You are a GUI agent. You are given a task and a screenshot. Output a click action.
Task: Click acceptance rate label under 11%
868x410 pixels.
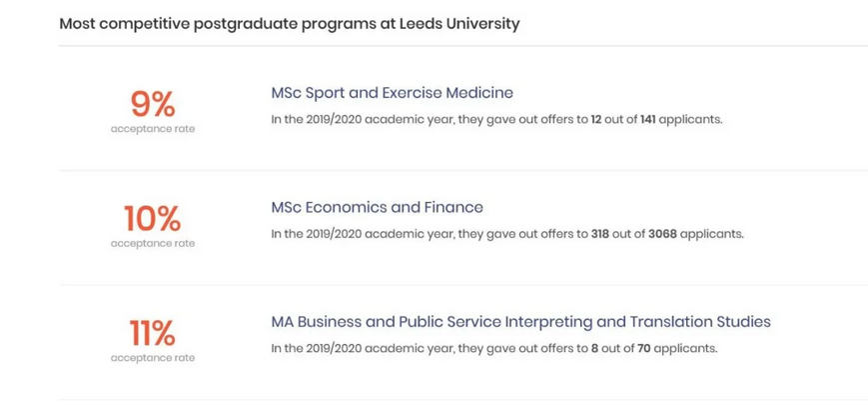pyautogui.click(x=153, y=358)
